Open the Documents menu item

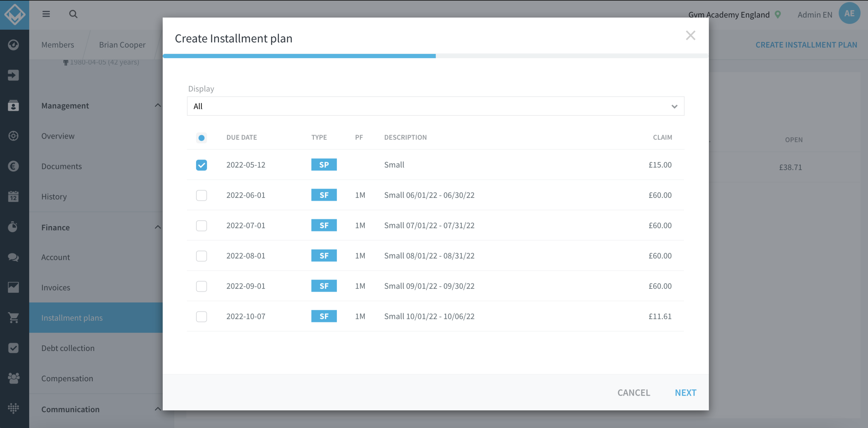point(62,166)
